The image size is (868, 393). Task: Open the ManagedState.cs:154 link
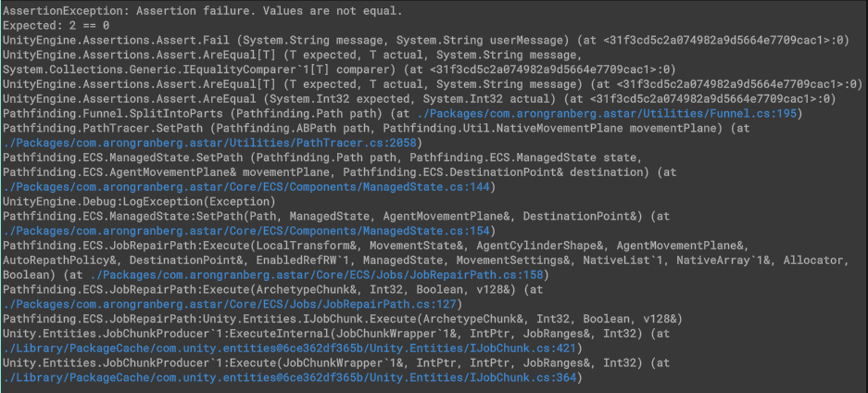(246, 231)
